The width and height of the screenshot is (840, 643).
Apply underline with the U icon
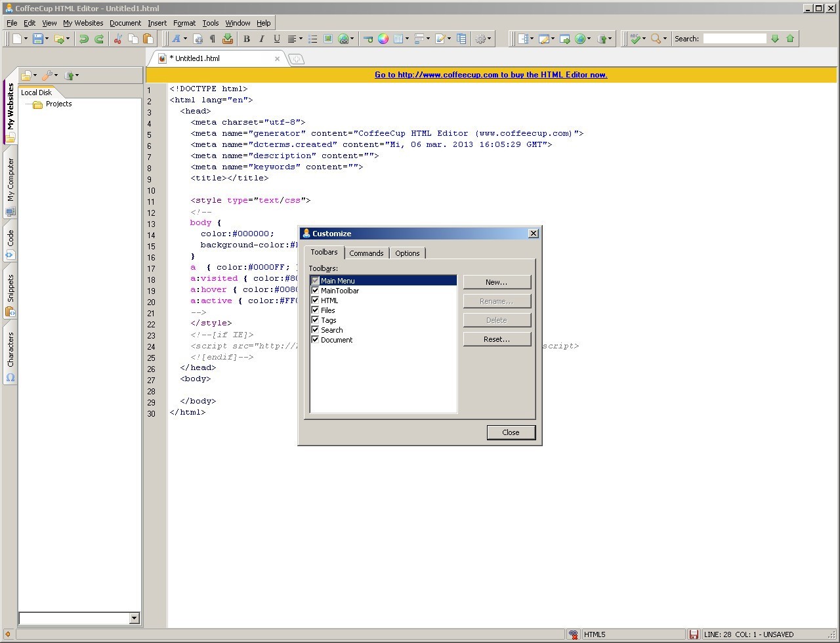pos(277,39)
